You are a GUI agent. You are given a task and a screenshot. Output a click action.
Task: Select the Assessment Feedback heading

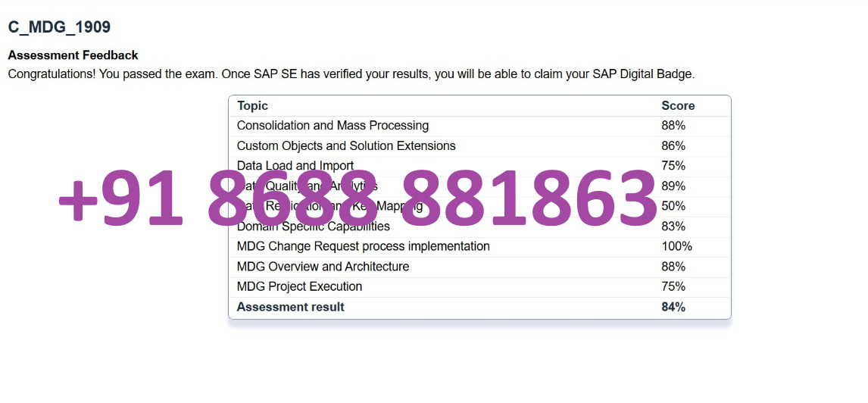tap(73, 55)
